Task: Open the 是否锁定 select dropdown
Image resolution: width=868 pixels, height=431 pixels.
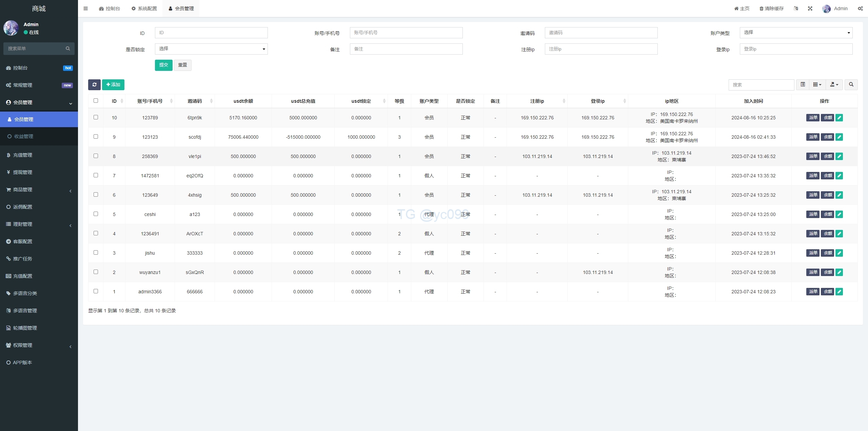Action: click(211, 49)
